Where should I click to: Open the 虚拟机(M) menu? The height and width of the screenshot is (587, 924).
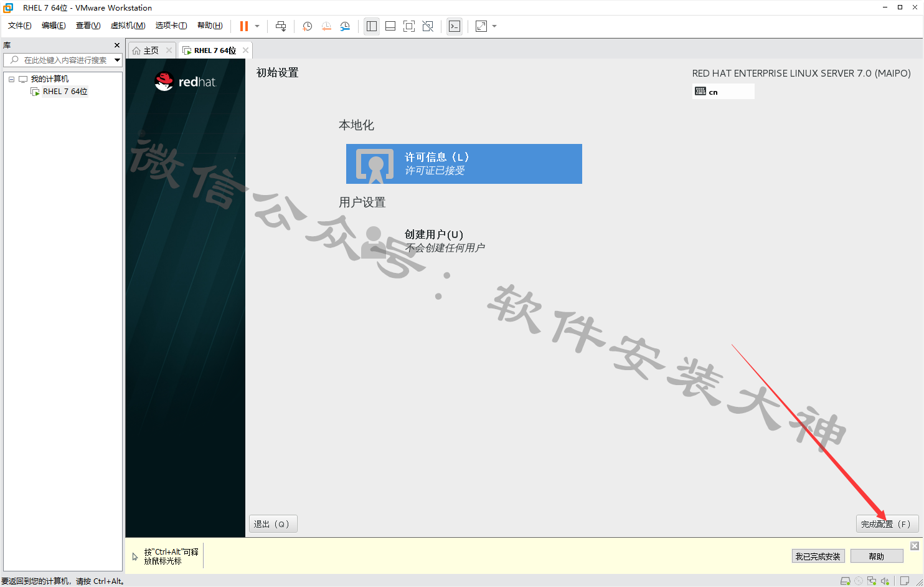(x=128, y=26)
